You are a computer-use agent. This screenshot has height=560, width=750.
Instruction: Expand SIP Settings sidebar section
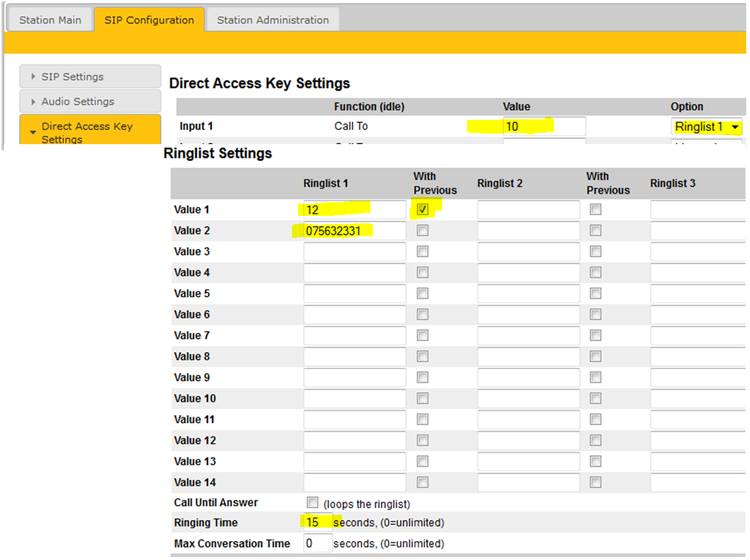click(90, 76)
